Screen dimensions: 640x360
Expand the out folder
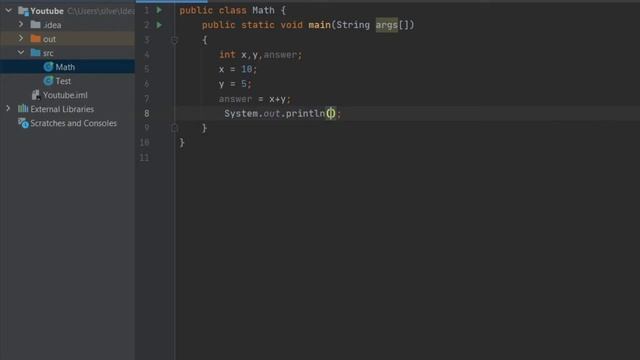point(21,39)
